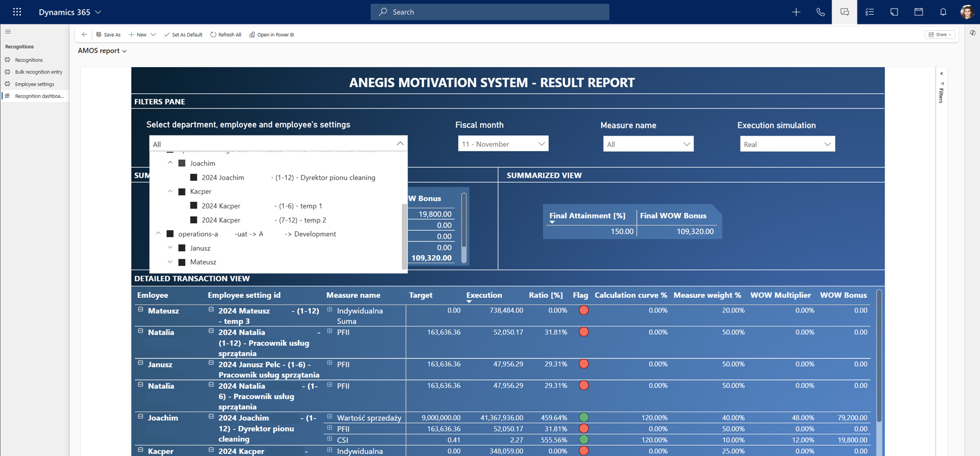The width and height of the screenshot is (980, 456).
Task: Open the dropdown arrow next to New
Action: (x=153, y=35)
